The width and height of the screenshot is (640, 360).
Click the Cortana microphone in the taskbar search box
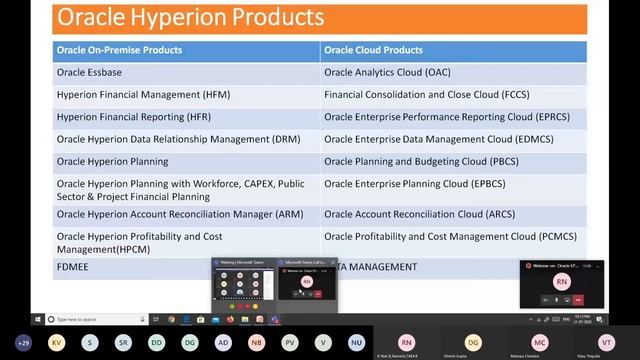(x=142, y=320)
